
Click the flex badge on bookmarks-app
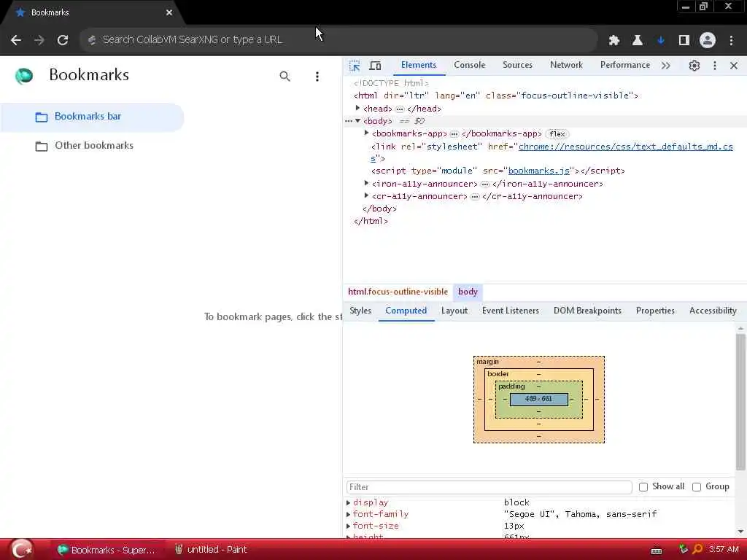coord(557,134)
